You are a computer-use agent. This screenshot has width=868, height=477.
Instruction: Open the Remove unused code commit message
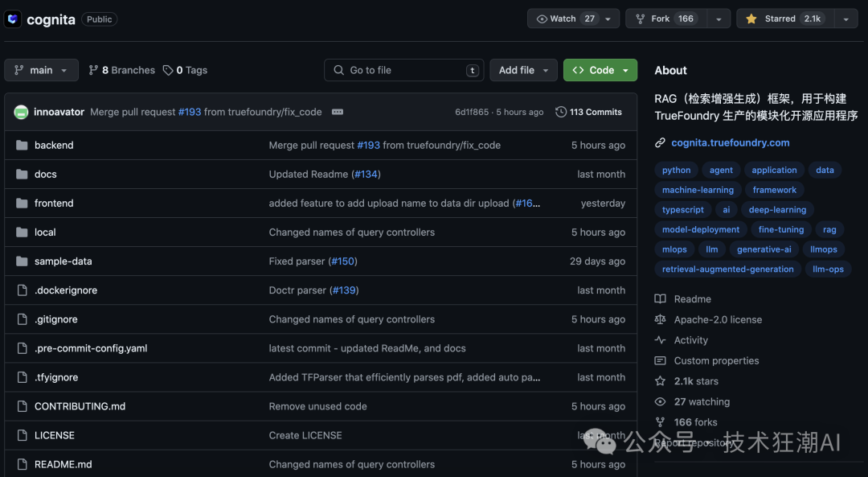[317, 406]
